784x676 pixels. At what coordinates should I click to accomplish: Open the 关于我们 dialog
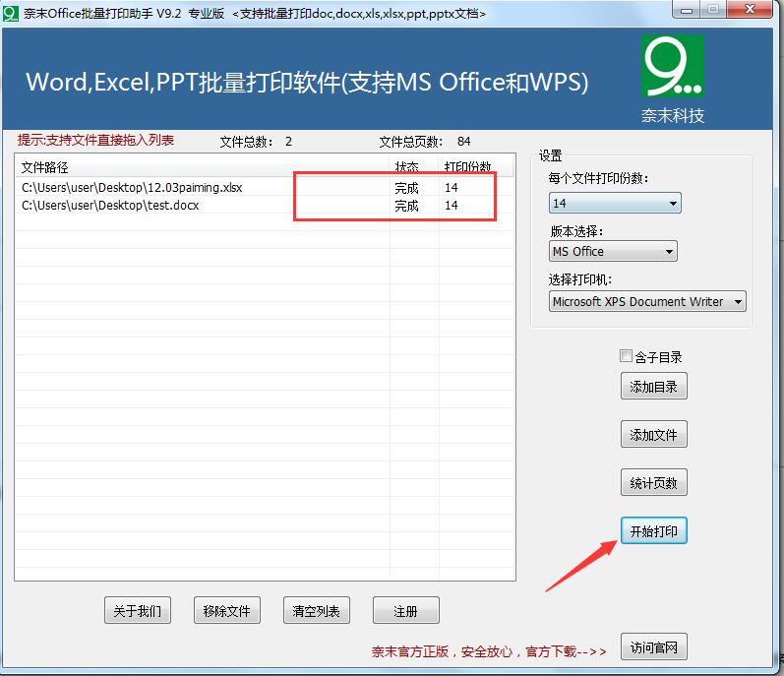(138, 610)
